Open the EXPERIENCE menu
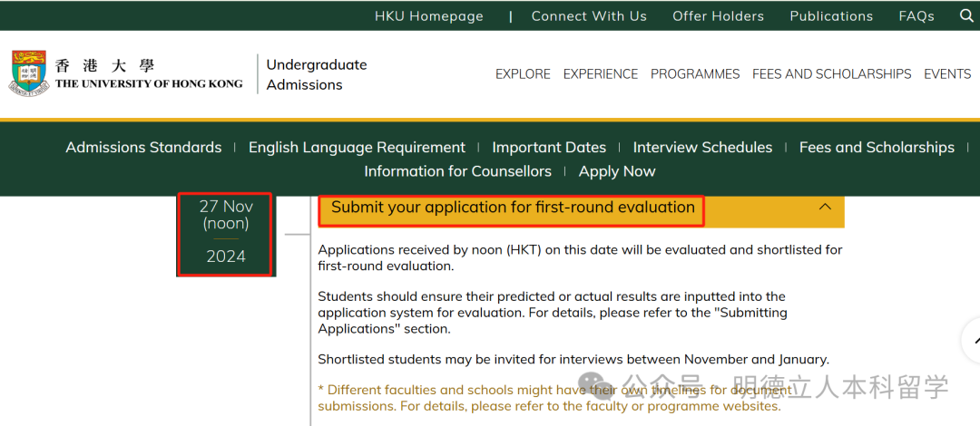Viewport: 980px width, 426px height. pos(601,74)
